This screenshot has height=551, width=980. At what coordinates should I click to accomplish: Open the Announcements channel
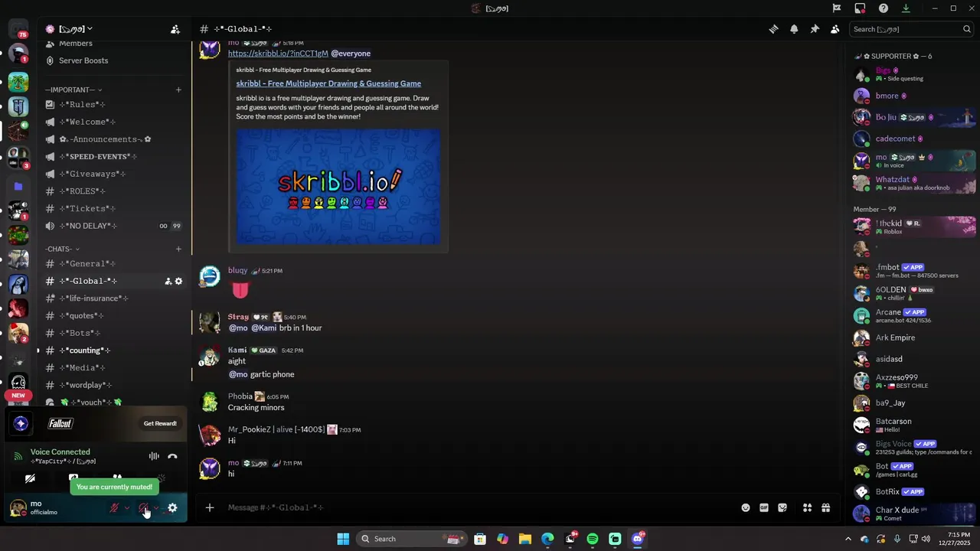tap(113, 139)
